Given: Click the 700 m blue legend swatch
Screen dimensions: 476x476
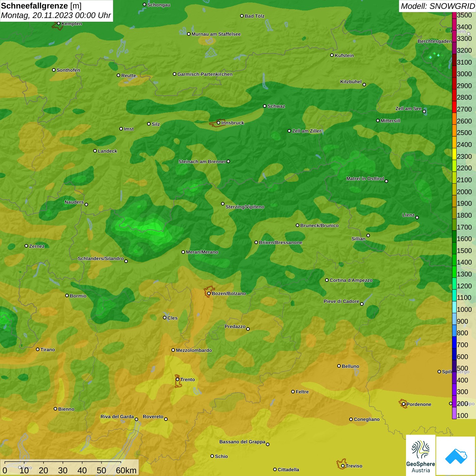Looking at the screenshot, I should click(454, 342).
